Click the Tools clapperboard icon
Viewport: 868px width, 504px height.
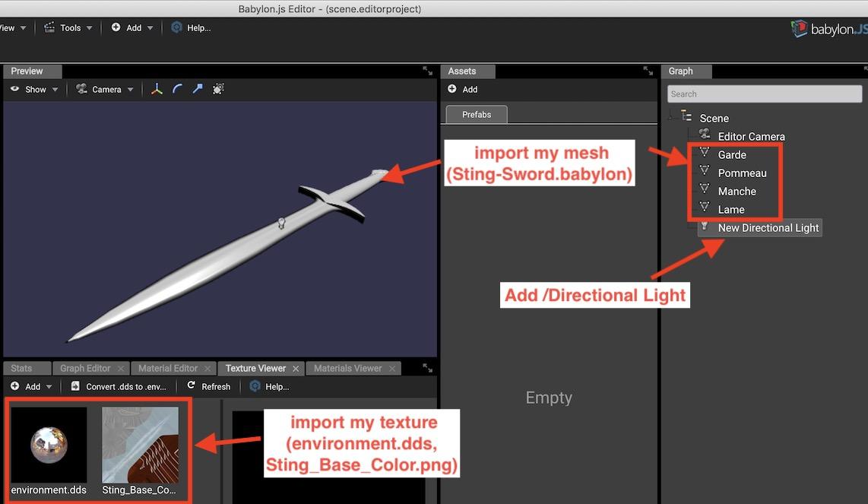tap(50, 27)
